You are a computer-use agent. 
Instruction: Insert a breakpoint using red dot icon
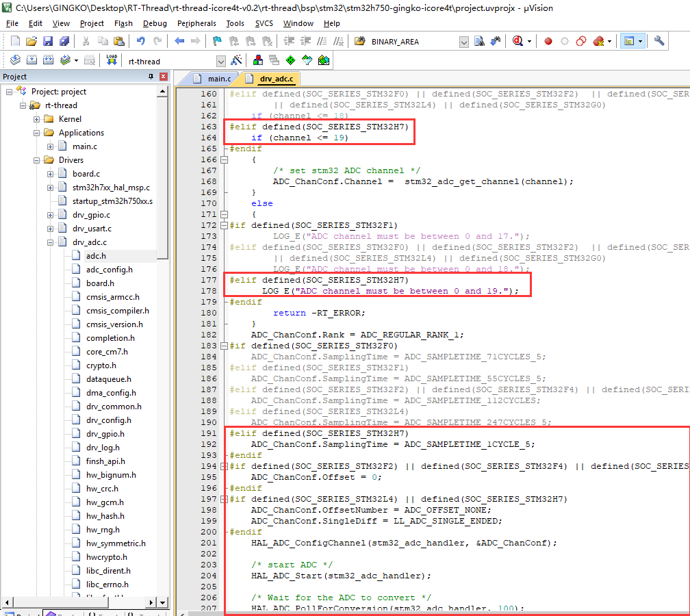click(548, 41)
